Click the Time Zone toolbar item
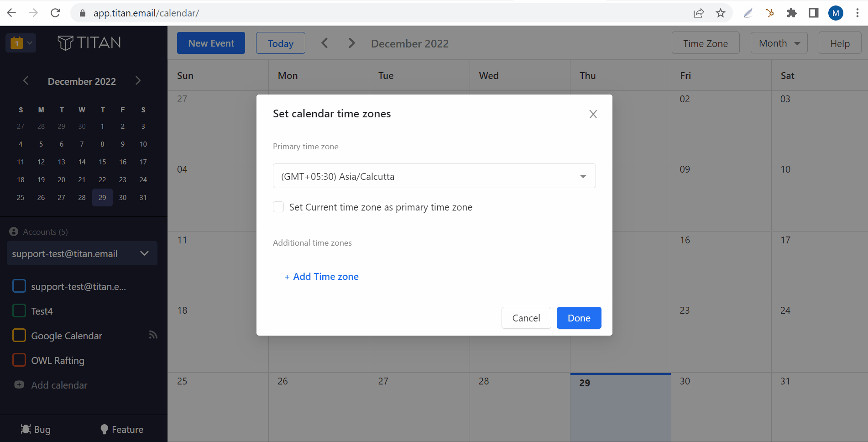The width and height of the screenshot is (868, 442). pos(705,43)
